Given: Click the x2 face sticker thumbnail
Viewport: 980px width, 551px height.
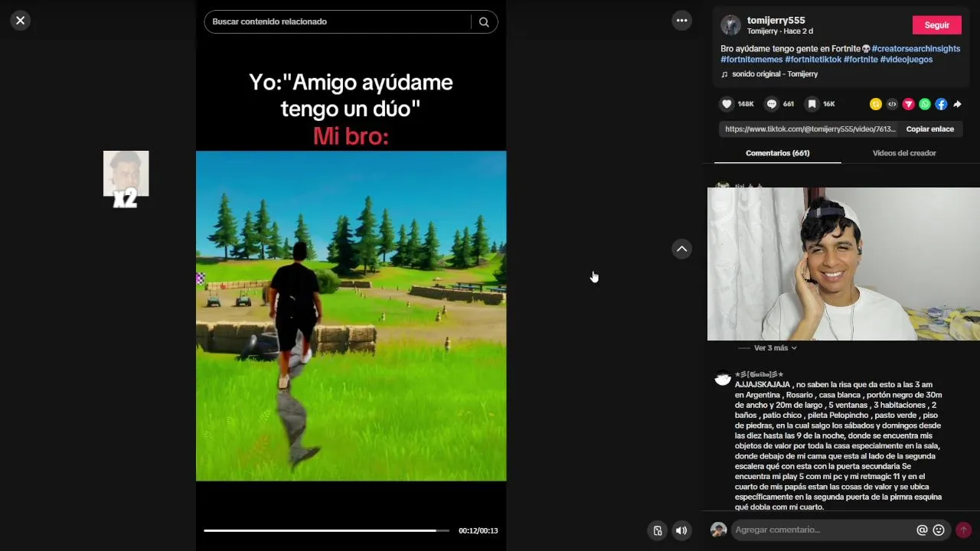Looking at the screenshot, I should pyautogui.click(x=126, y=178).
